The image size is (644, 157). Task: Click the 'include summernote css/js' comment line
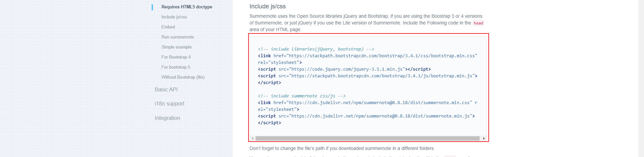(302, 96)
